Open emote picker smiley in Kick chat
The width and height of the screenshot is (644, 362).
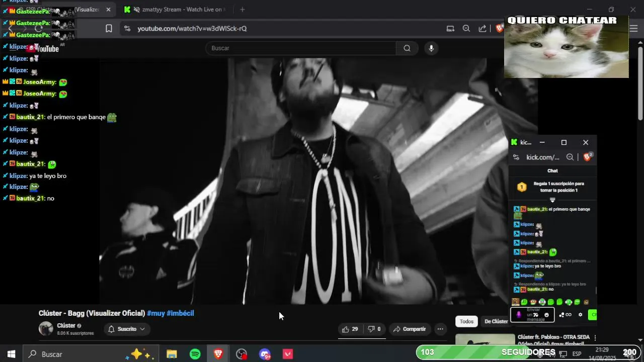(x=547, y=315)
